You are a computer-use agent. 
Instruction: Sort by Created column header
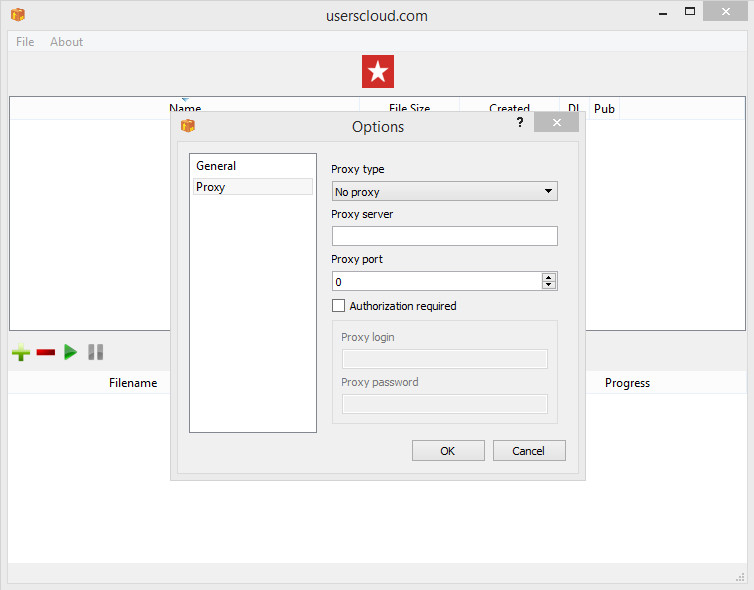coord(509,108)
